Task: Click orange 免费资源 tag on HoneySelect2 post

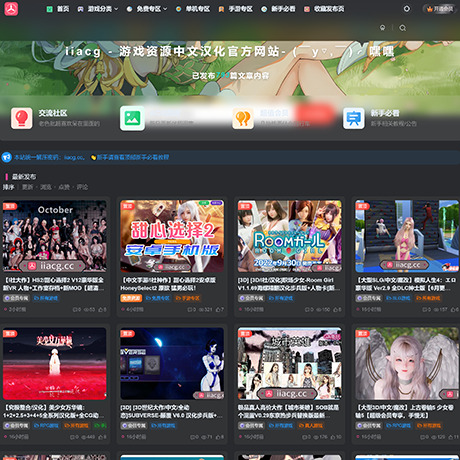Action: [x=131, y=298]
